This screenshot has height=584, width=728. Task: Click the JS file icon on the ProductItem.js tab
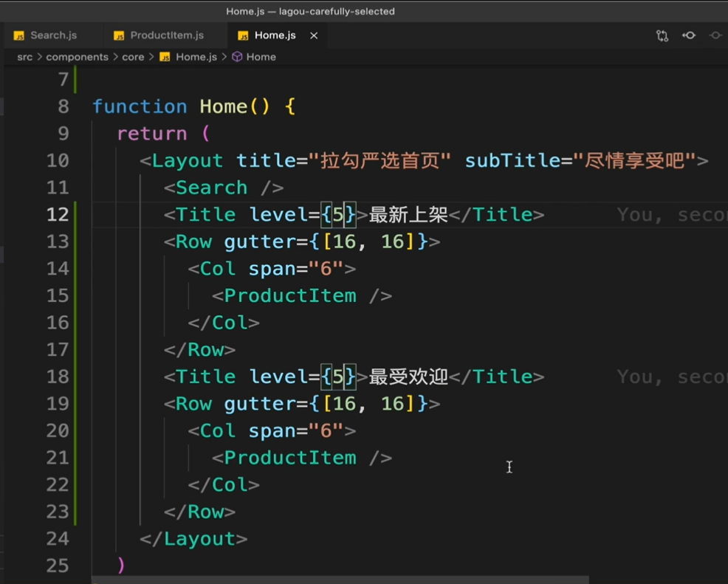(119, 35)
